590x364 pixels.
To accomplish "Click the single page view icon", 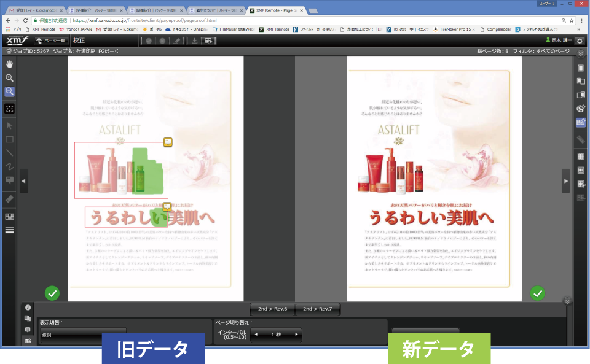I will point(581,68).
